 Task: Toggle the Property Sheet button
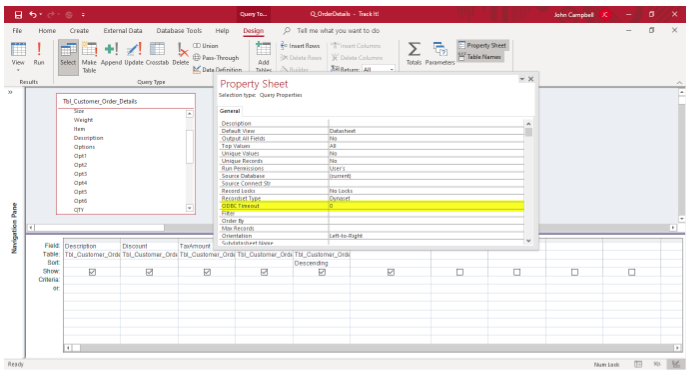[482, 45]
